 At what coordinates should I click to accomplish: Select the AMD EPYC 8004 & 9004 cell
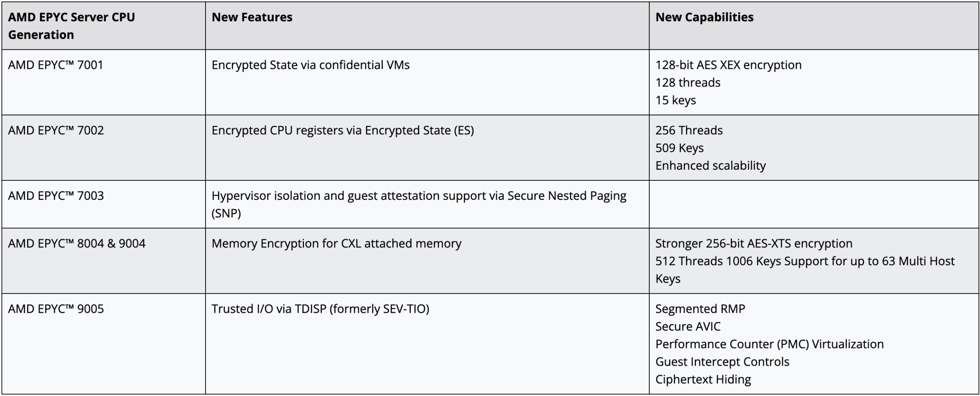pos(77,244)
